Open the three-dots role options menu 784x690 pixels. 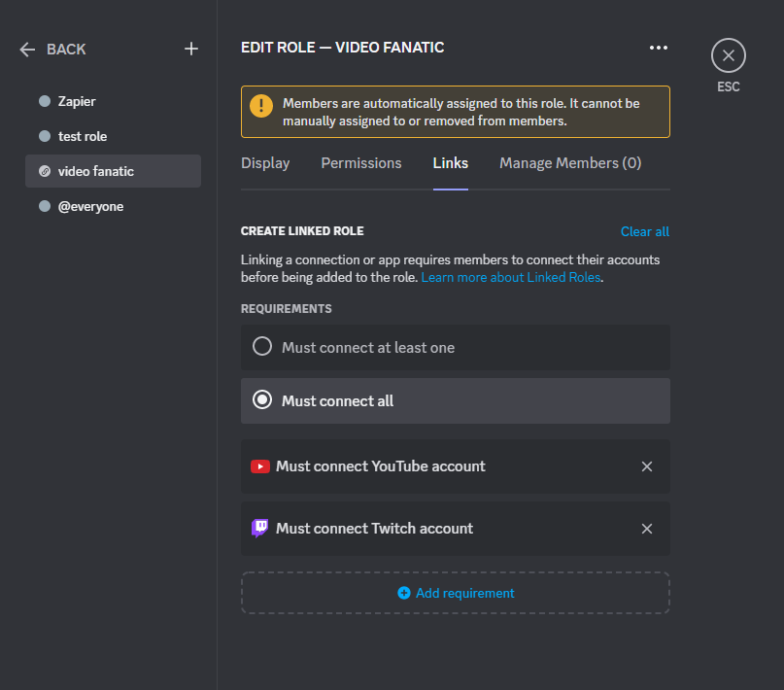pos(659,48)
